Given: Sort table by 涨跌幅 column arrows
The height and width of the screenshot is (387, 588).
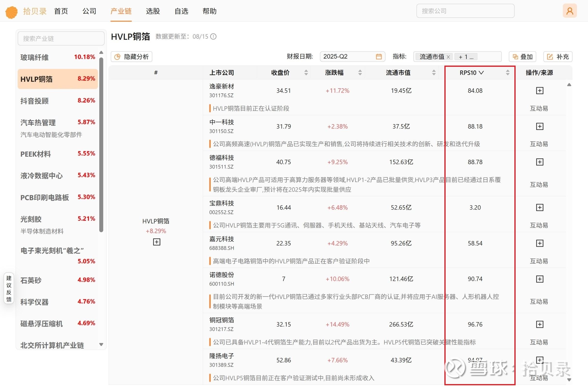Looking at the screenshot, I should [x=360, y=73].
